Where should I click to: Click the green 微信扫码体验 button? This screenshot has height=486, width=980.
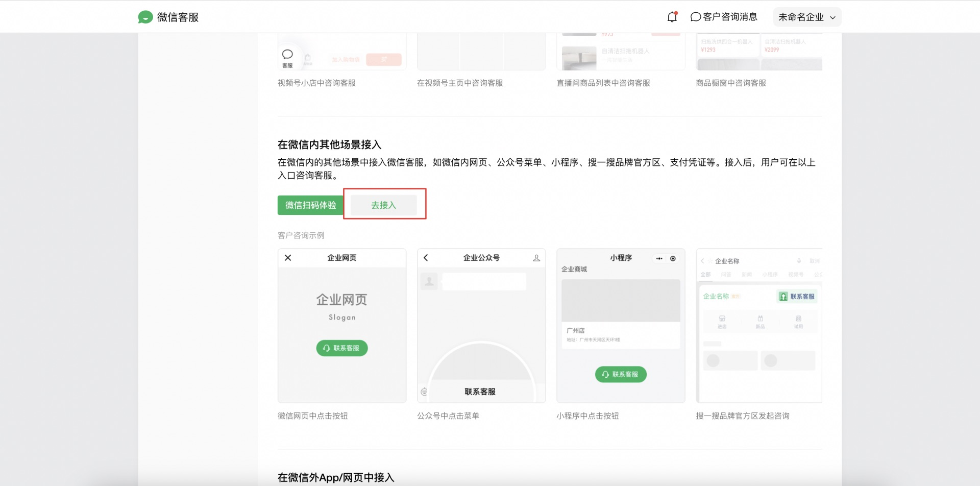(x=309, y=204)
